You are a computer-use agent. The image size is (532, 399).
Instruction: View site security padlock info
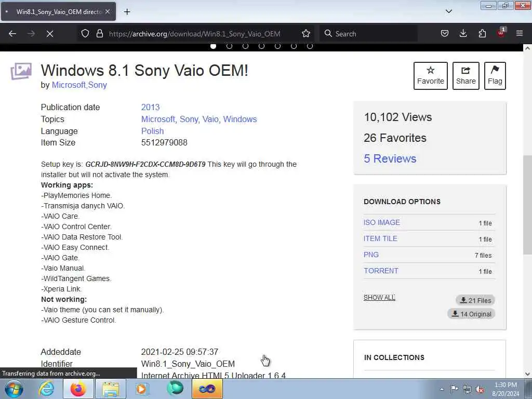pyautogui.click(x=99, y=33)
